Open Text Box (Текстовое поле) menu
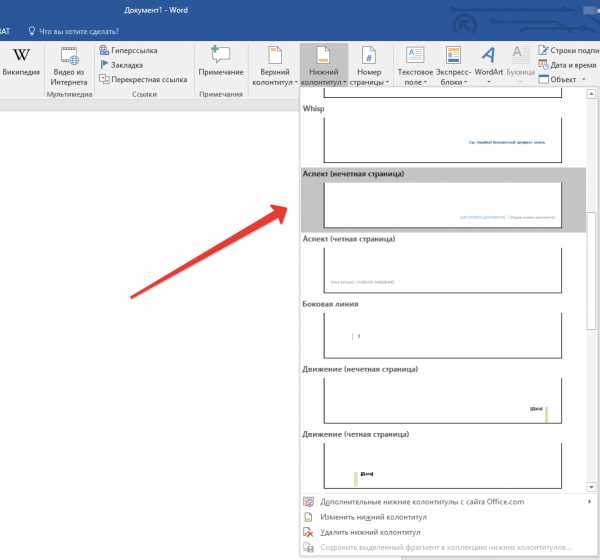Screen dimensions: 600x560 (415, 66)
